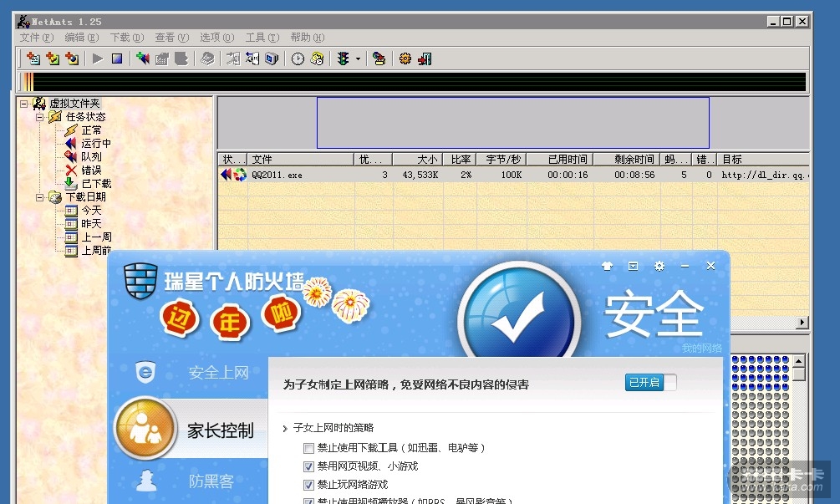
Task: Click the grayed stacked-papers icon in toolbar
Action: (207, 59)
